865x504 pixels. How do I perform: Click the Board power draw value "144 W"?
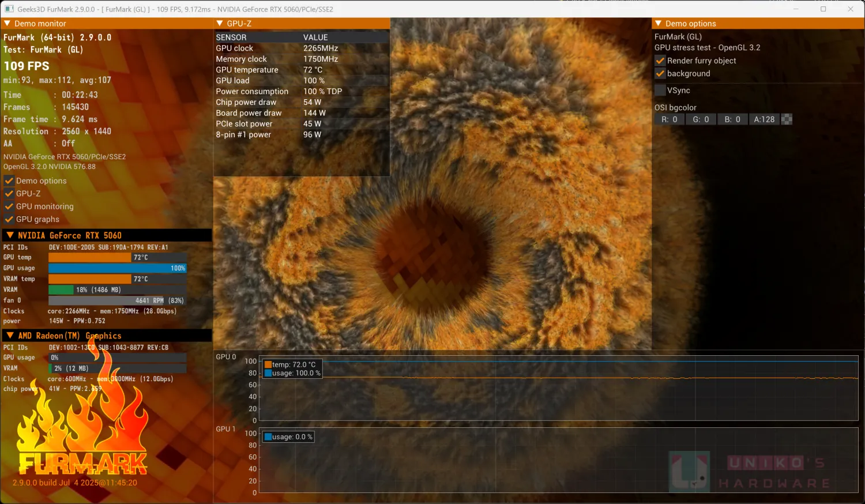pos(314,113)
